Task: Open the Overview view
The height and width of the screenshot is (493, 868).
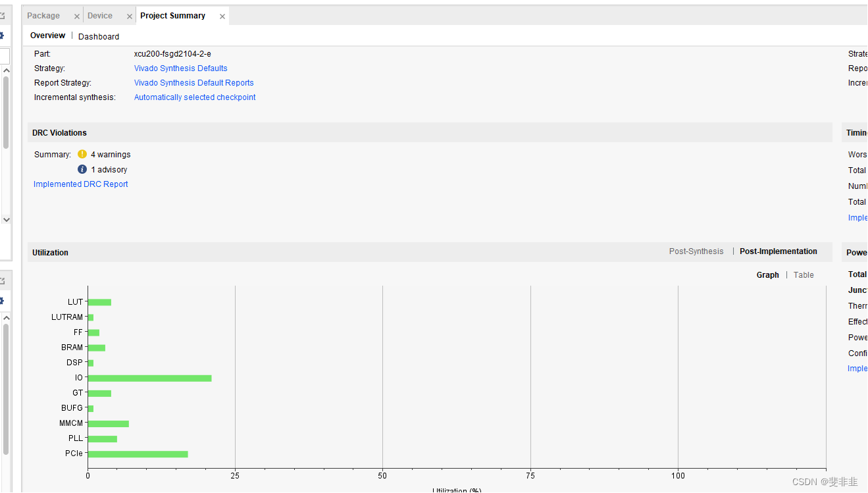Action: (x=48, y=36)
